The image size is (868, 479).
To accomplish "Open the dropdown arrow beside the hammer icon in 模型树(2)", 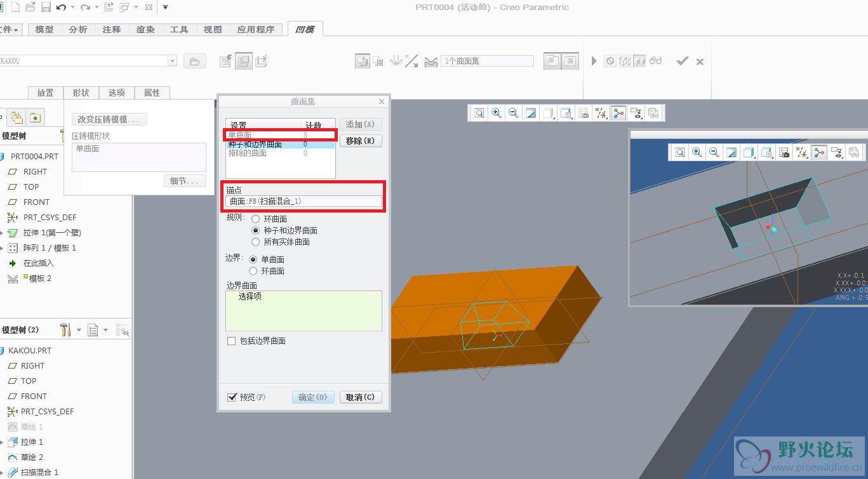I will click(79, 330).
